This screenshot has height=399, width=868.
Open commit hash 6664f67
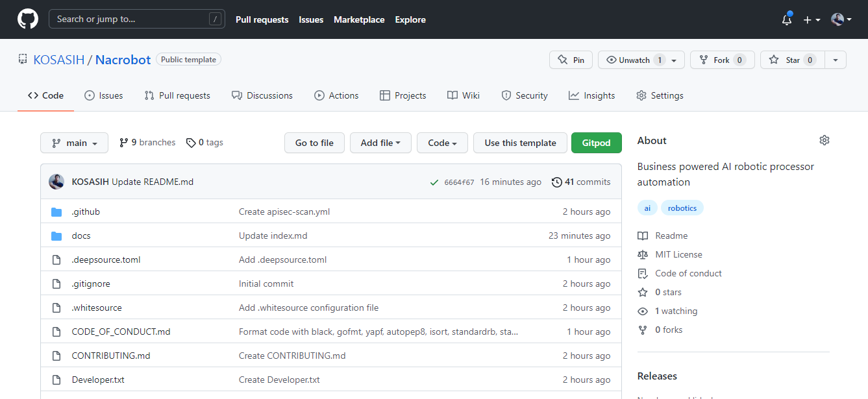pos(459,182)
